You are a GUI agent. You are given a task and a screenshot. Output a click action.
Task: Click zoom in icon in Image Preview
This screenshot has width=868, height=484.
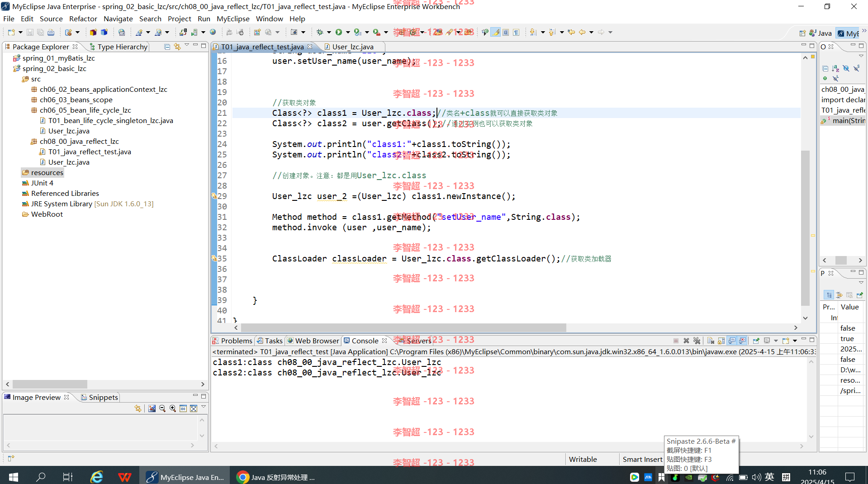[173, 408]
